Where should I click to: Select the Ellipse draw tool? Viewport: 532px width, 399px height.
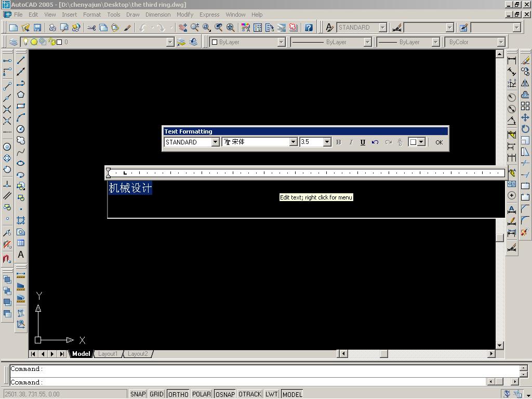click(x=21, y=163)
